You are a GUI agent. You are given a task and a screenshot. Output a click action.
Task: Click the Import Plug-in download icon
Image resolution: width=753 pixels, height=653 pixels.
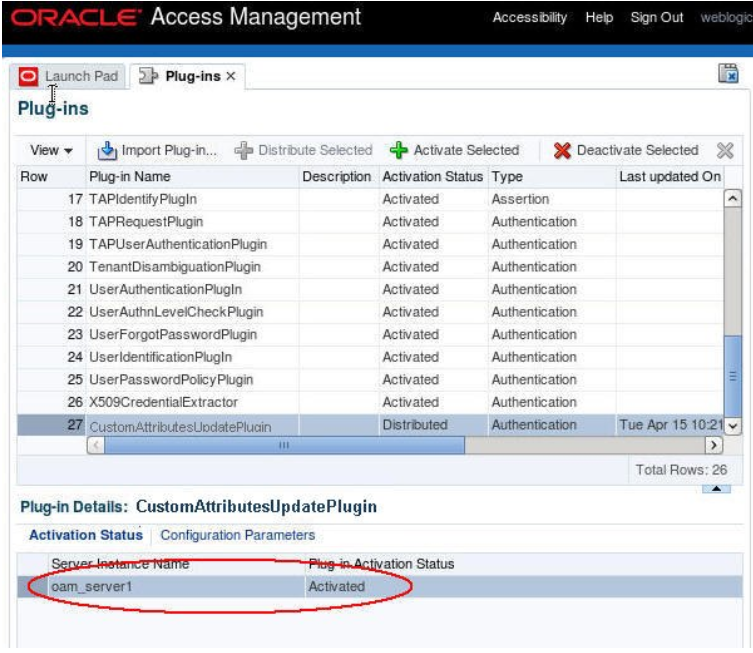tap(107, 150)
